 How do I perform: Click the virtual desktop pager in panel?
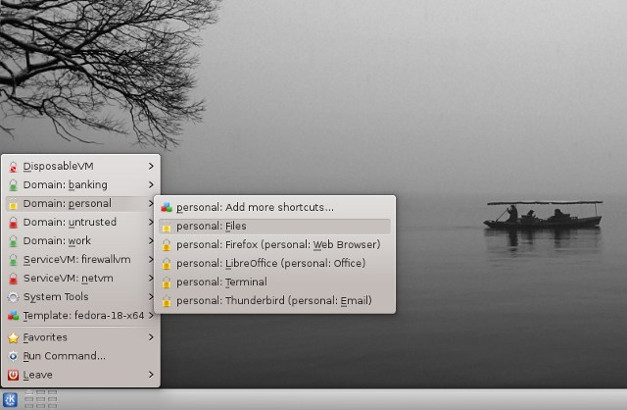click(40, 399)
